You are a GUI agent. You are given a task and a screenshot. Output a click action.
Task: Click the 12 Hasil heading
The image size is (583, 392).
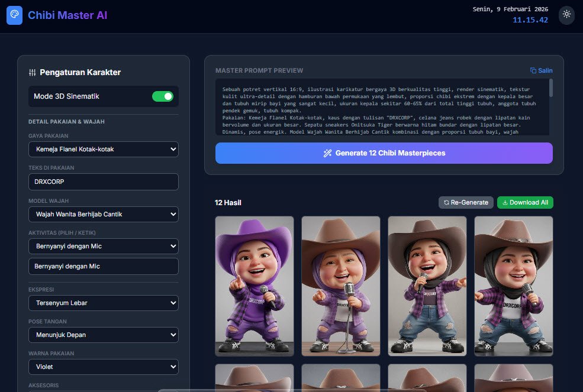click(x=228, y=203)
